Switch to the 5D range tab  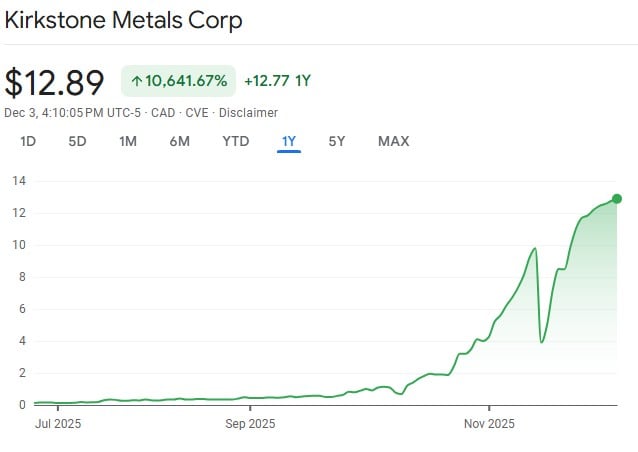click(x=77, y=141)
